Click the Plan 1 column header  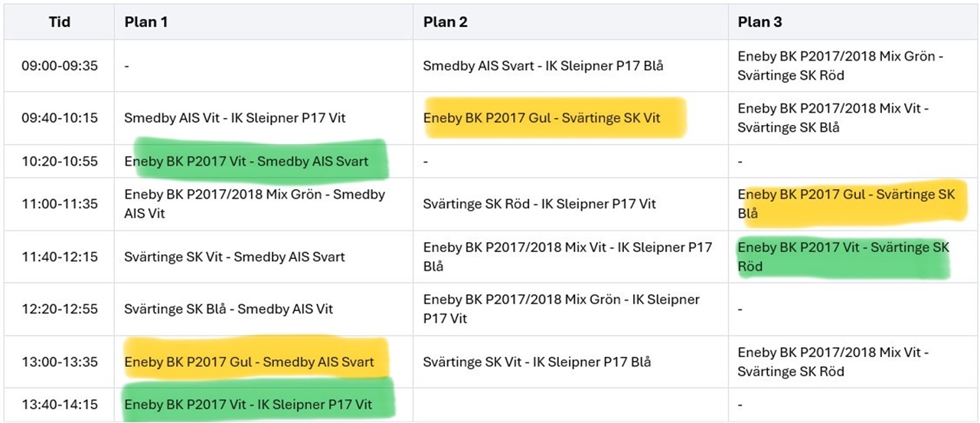pyautogui.click(x=146, y=22)
